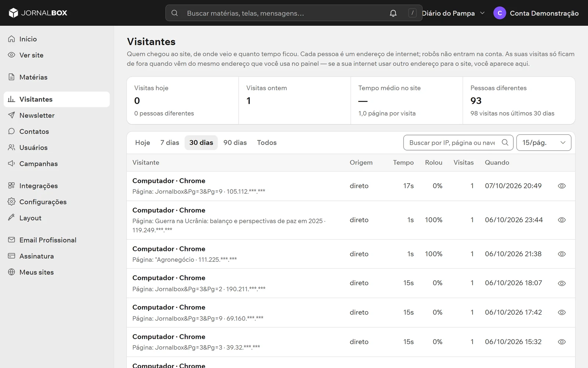Screen dimensions: 588x368
Task: Click the Início home icon in sidebar
Action: click(12, 39)
